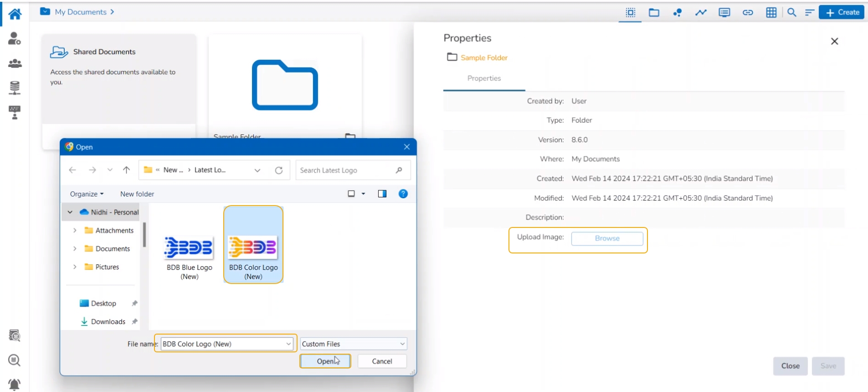Image resolution: width=868 pixels, height=392 pixels.
Task: Toggle the preview pane in Open dialog
Action: [382, 194]
